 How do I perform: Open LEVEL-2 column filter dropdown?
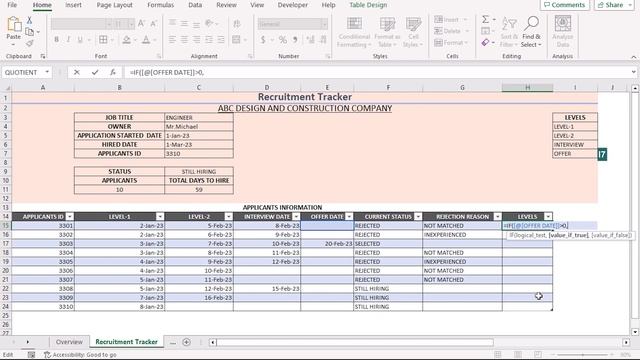[229, 217]
